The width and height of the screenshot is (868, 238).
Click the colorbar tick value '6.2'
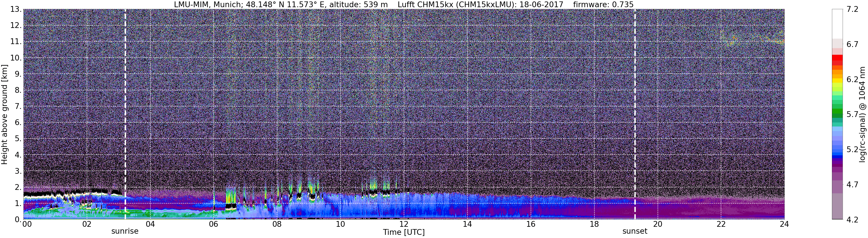pos(852,80)
